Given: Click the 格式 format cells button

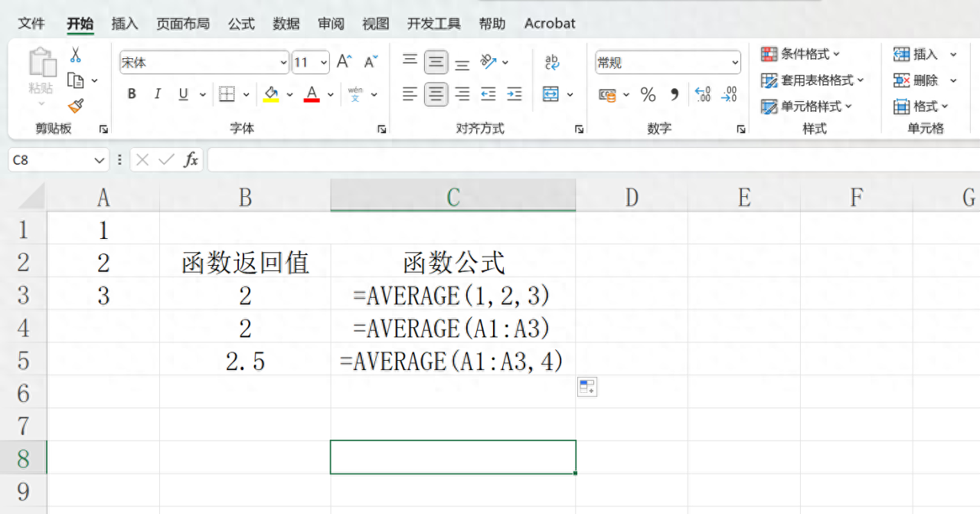Looking at the screenshot, I should [x=922, y=106].
